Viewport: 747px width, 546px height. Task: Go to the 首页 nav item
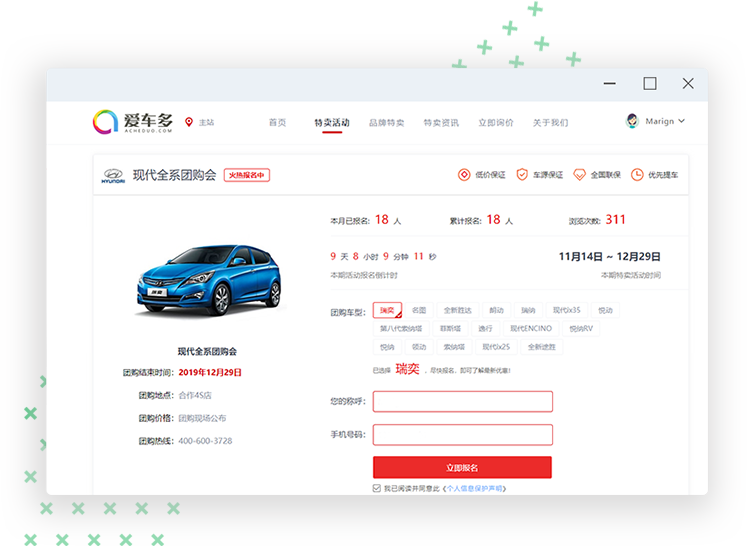[277, 122]
